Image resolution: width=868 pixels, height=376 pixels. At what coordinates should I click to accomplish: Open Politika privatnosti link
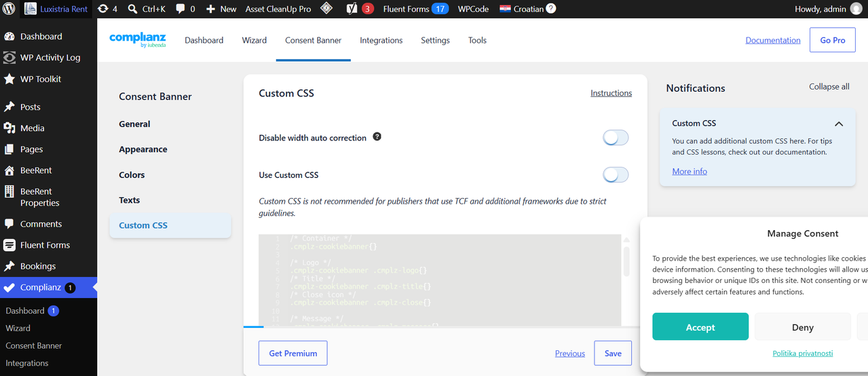[802, 353]
